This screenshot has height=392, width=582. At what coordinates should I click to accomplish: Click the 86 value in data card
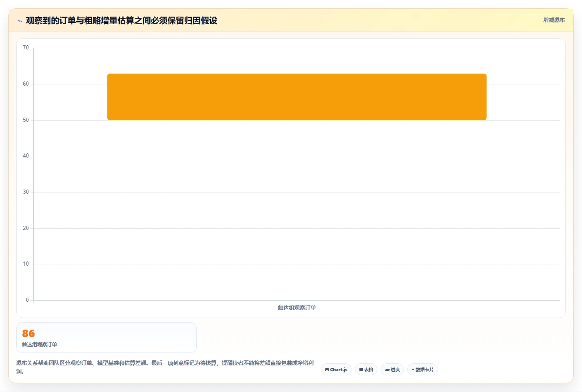[x=28, y=333]
